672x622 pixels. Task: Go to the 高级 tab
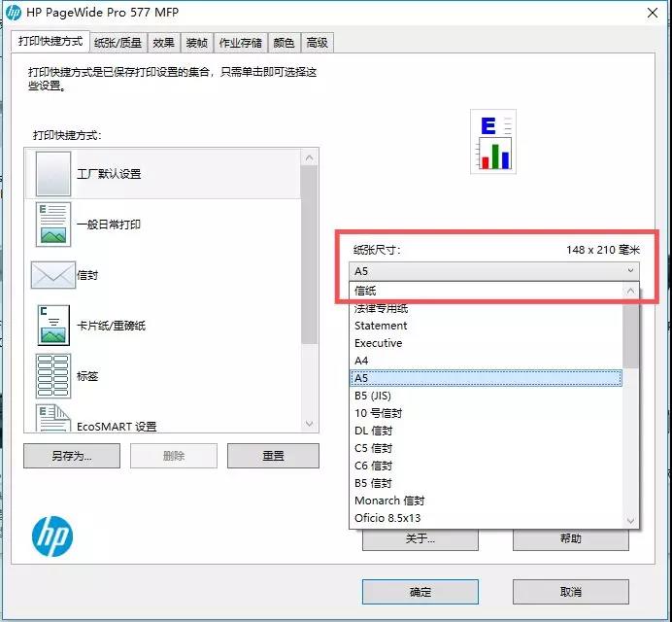pos(318,43)
